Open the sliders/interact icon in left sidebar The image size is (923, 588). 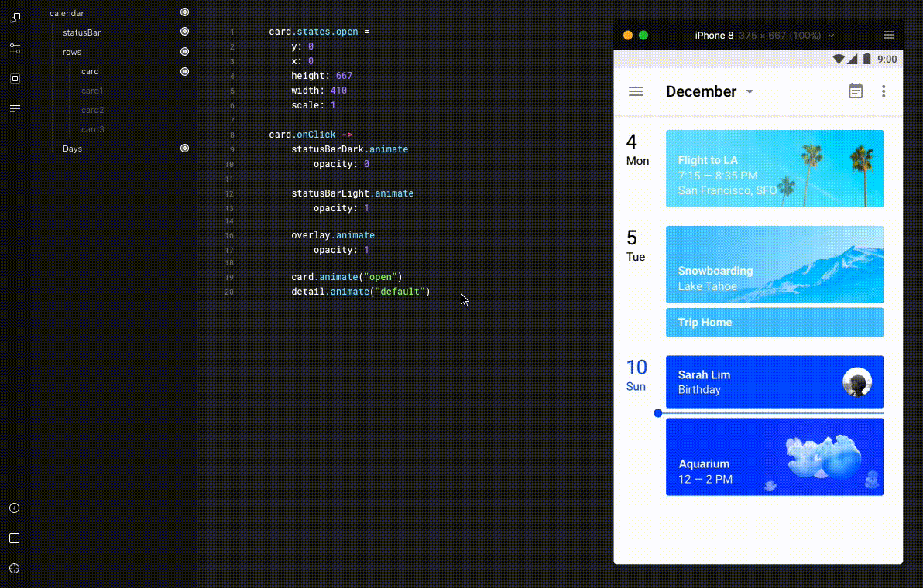[15, 48]
